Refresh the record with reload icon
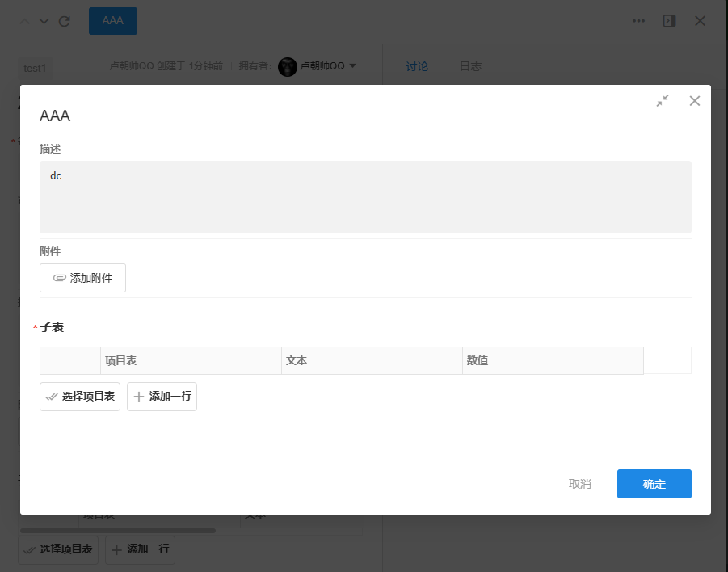The image size is (728, 572). point(65,21)
